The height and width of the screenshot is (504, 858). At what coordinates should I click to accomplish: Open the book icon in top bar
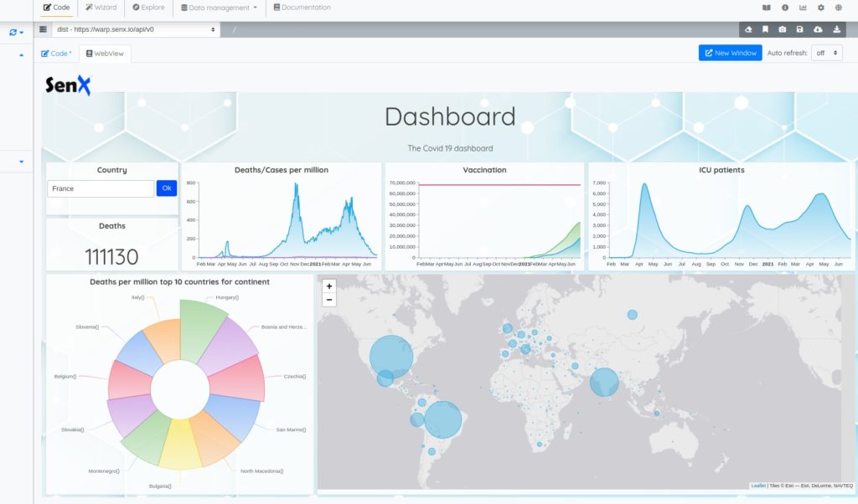tap(766, 8)
